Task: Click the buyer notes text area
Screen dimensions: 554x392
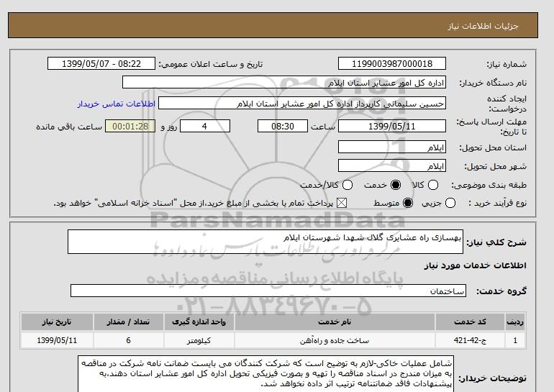Action: pos(265,373)
